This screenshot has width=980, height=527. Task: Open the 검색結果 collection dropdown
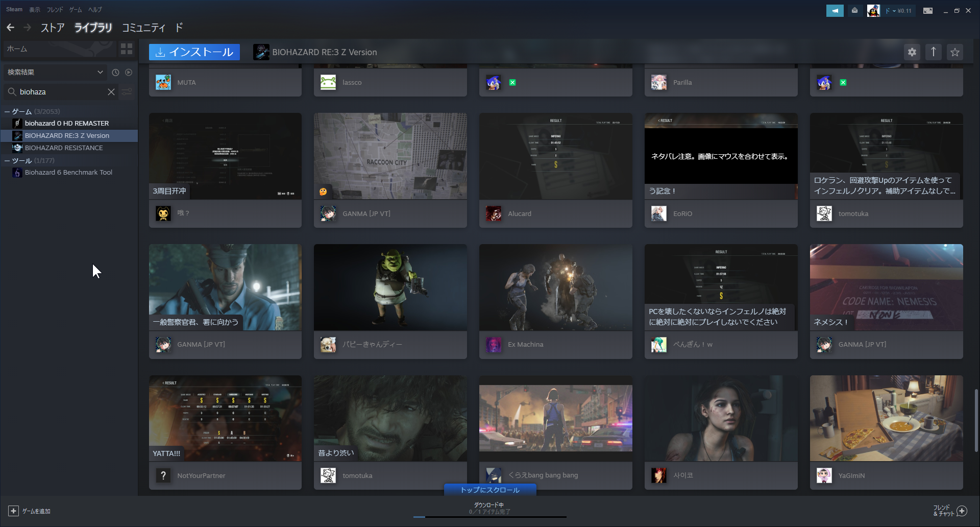pyautogui.click(x=55, y=73)
